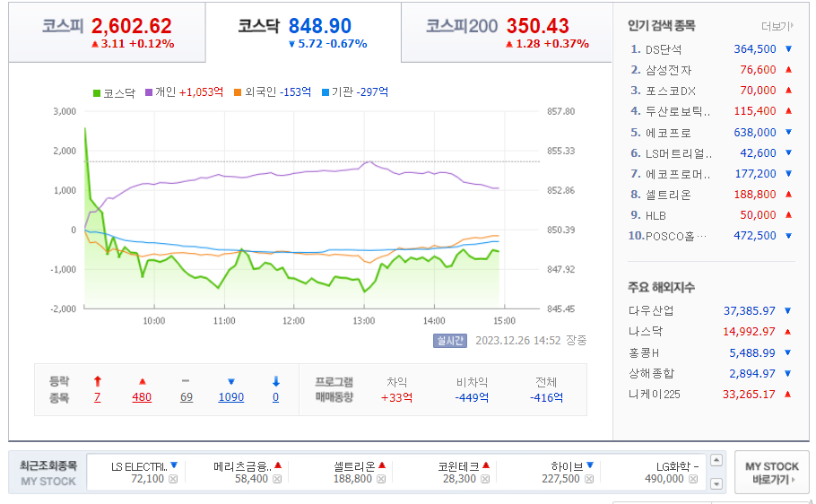Click rising stocks count 480

pyautogui.click(x=142, y=397)
